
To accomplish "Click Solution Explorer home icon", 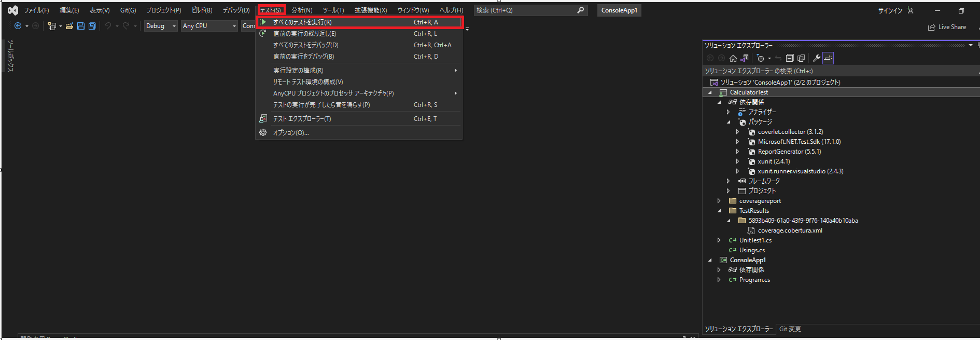I will click(x=733, y=58).
